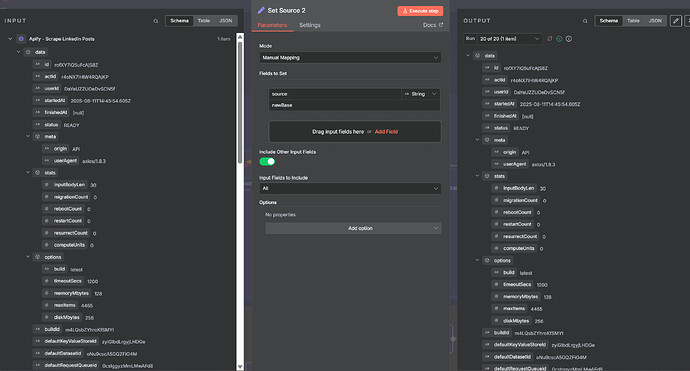Collapse the data object in INPUT panel
Screen dimensions: 690x371
pos(18,52)
